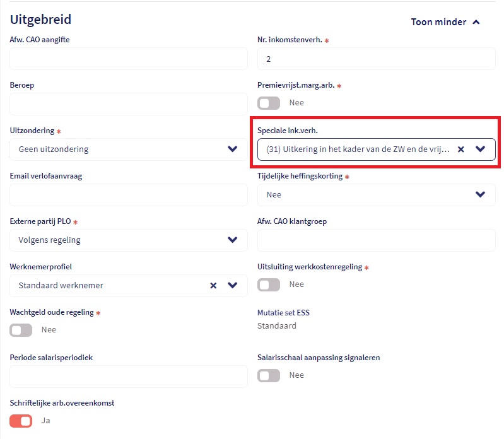Turn on Wachtgeld oude regeling
Screen dimensions: 504x439
[x=21, y=330]
